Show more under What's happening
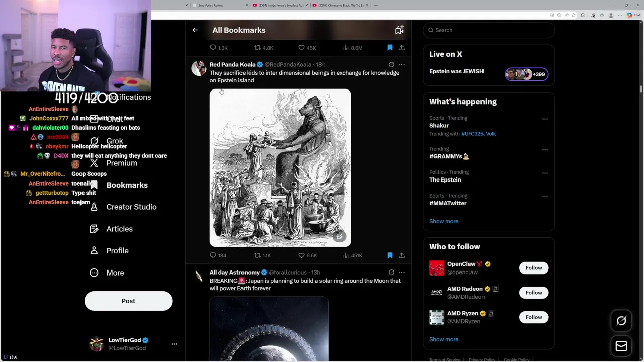Image resolution: width=644 pixels, height=362 pixels. click(x=444, y=221)
